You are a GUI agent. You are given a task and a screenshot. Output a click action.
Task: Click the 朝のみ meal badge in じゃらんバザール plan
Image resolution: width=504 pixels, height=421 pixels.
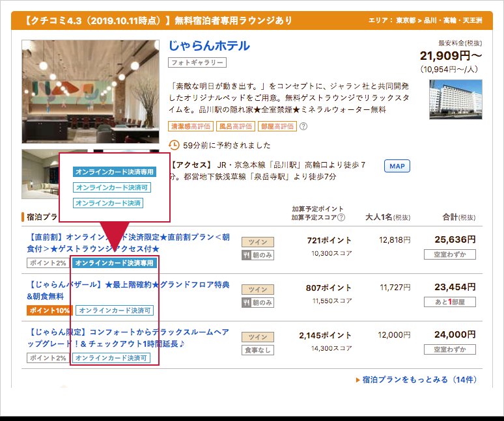(258, 303)
